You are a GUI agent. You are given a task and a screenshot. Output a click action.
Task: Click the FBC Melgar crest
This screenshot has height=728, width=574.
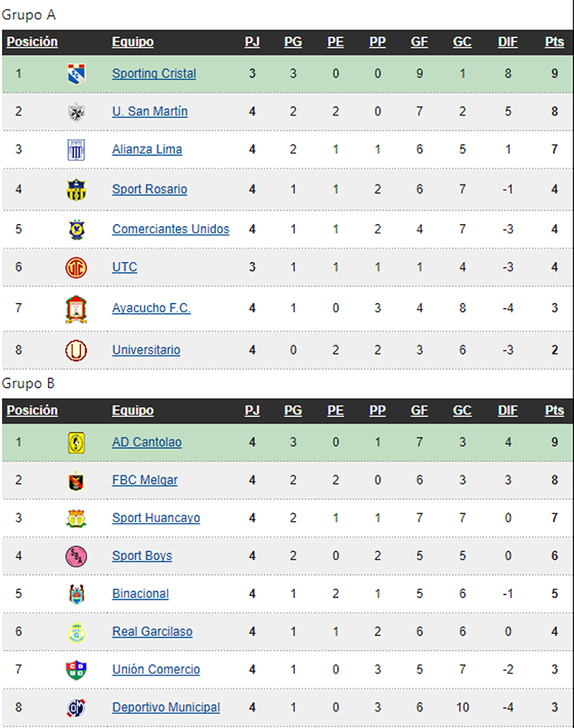(76, 481)
